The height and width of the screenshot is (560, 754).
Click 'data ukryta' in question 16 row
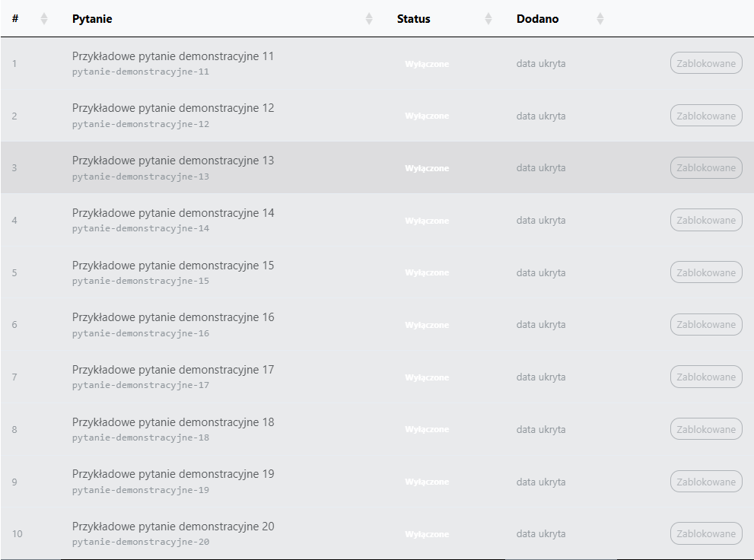(541, 324)
